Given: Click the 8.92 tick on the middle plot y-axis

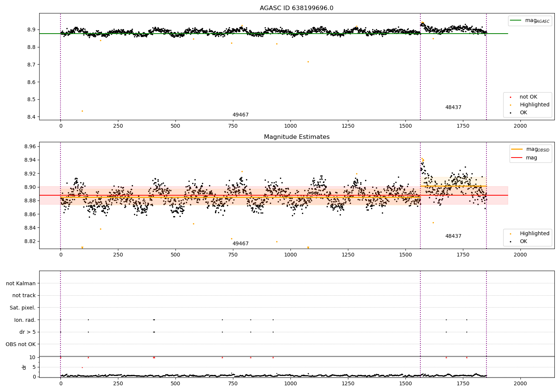Looking at the screenshot, I should (x=30, y=174).
